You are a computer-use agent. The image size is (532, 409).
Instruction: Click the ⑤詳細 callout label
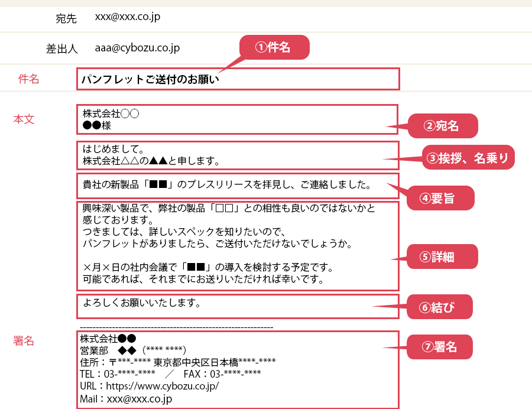click(x=442, y=258)
